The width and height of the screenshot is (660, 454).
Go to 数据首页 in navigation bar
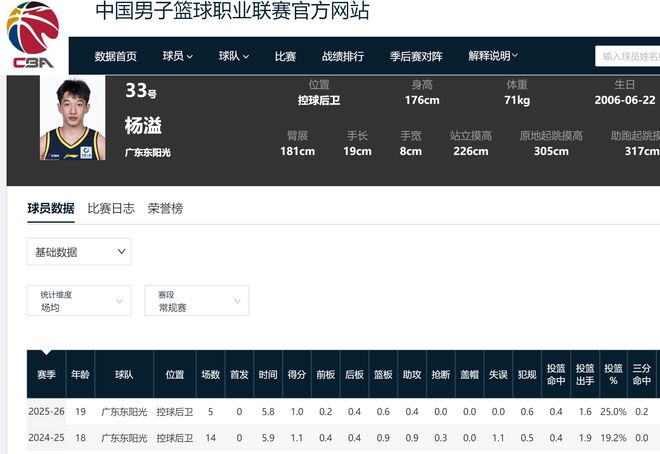pyautogui.click(x=116, y=57)
